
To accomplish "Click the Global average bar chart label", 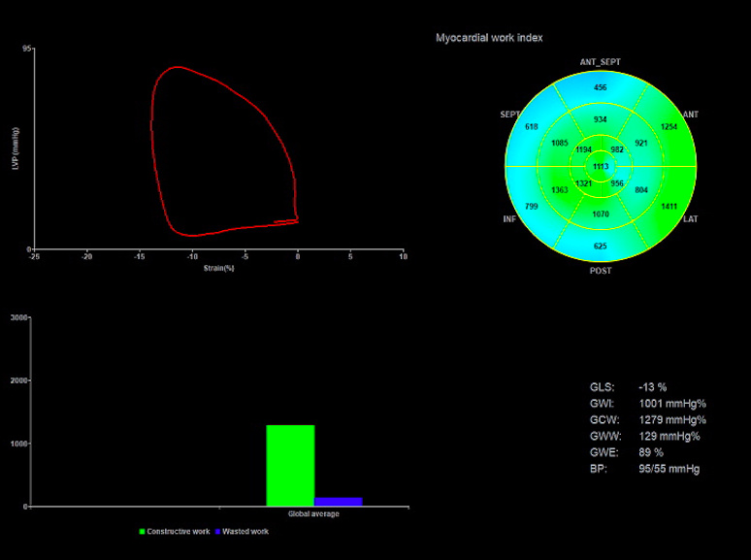I will pyautogui.click(x=313, y=513).
